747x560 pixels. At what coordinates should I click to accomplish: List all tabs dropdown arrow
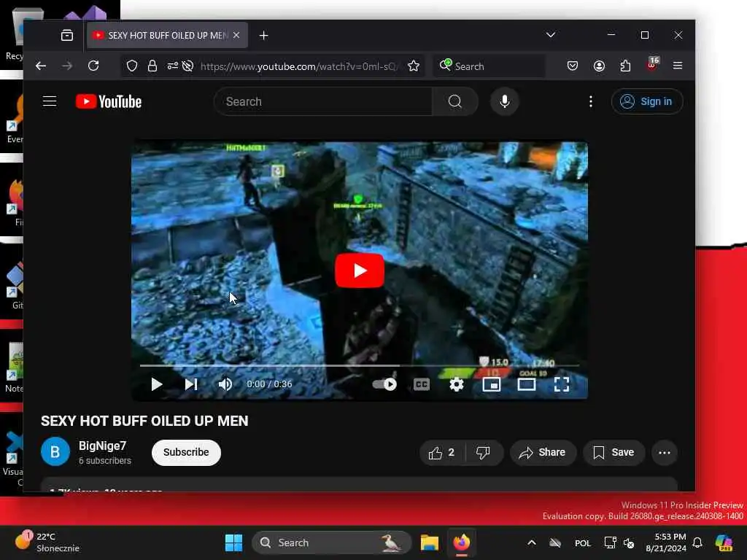point(550,35)
